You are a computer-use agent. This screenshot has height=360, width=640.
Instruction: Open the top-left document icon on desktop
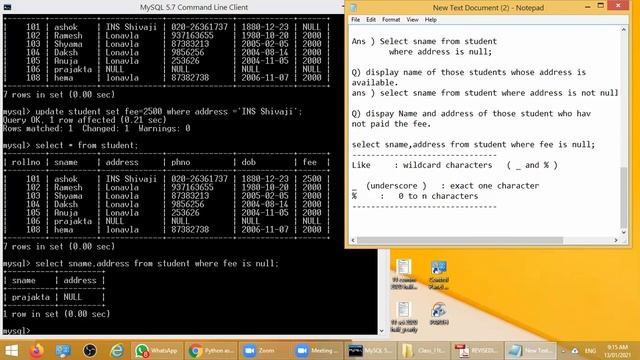coord(404,275)
